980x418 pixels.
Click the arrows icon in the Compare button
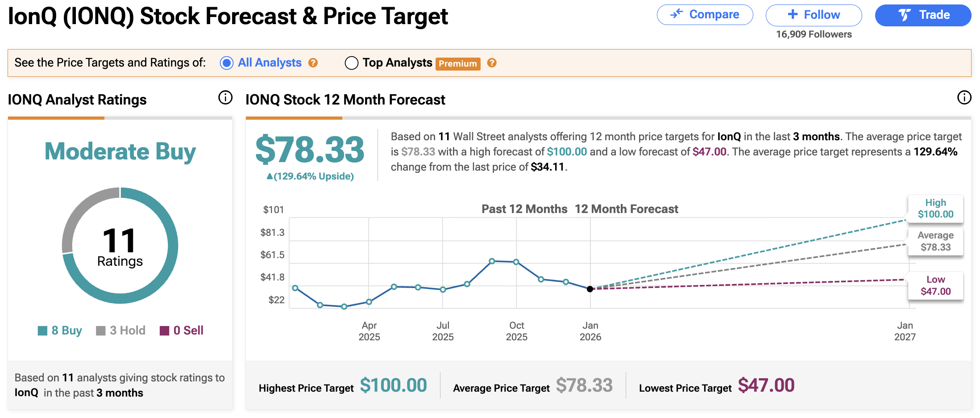[x=677, y=14]
